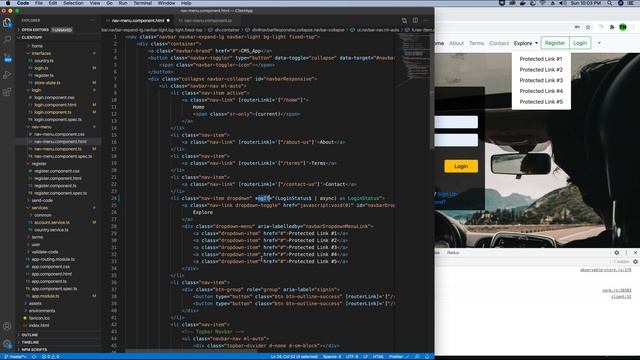Open the editor more actions ellipsis

pos(426,20)
